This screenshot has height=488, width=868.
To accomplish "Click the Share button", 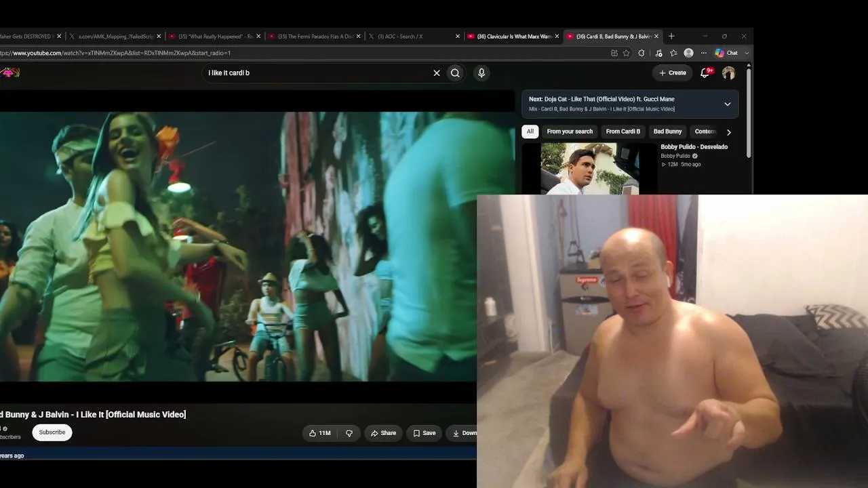I will pos(383,433).
